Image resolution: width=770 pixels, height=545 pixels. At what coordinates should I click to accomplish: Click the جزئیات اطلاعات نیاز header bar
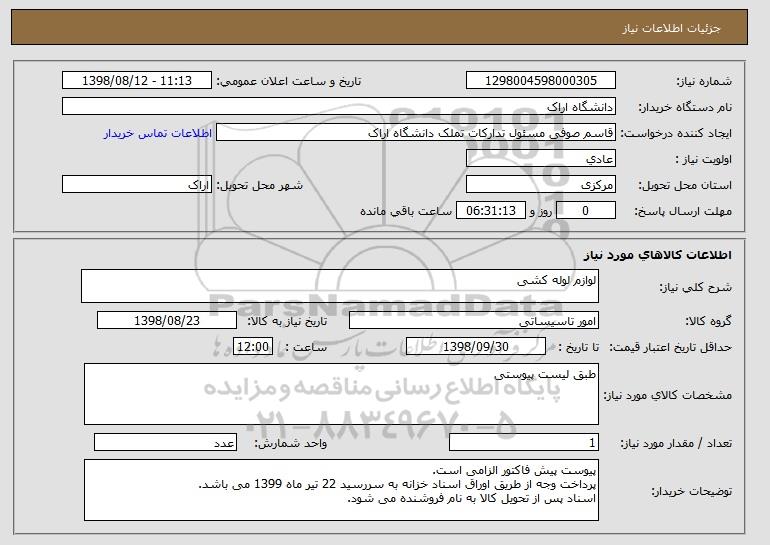point(379,27)
